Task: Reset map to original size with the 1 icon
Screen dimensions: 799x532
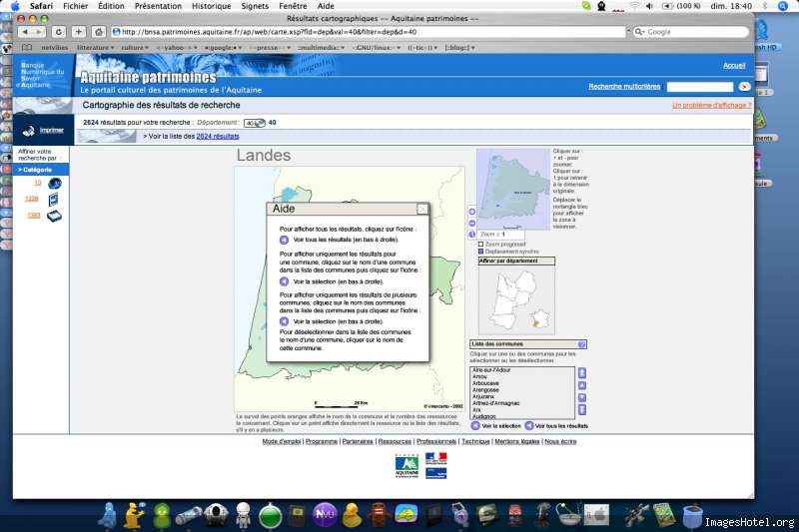Action: [x=471, y=235]
